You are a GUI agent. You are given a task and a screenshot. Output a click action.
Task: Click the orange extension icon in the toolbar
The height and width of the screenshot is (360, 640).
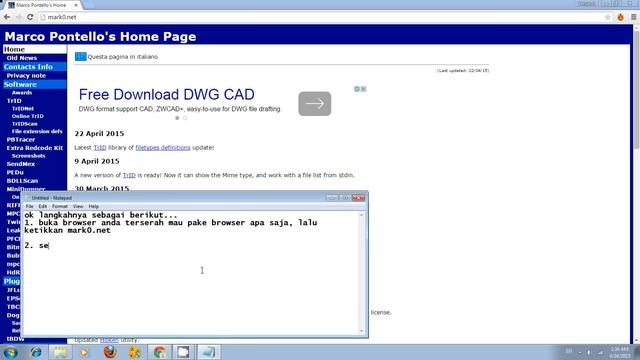tap(620, 17)
